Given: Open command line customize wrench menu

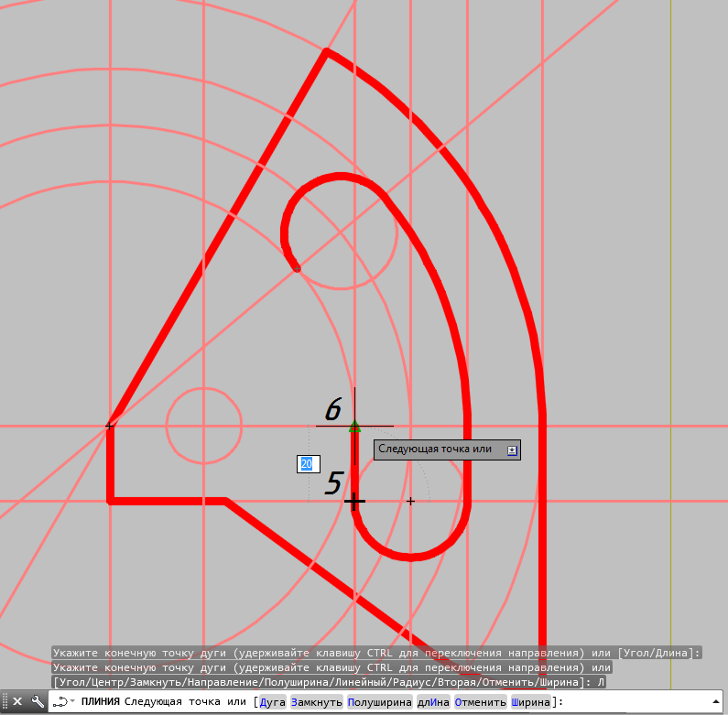Looking at the screenshot, I should click(38, 701).
